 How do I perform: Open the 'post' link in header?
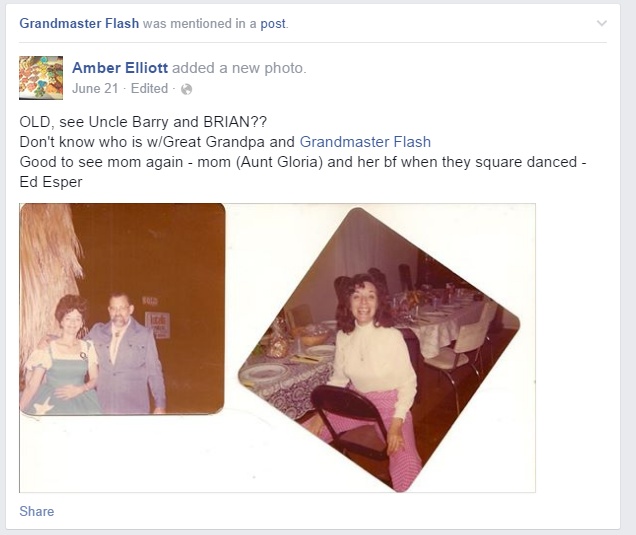tap(273, 24)
